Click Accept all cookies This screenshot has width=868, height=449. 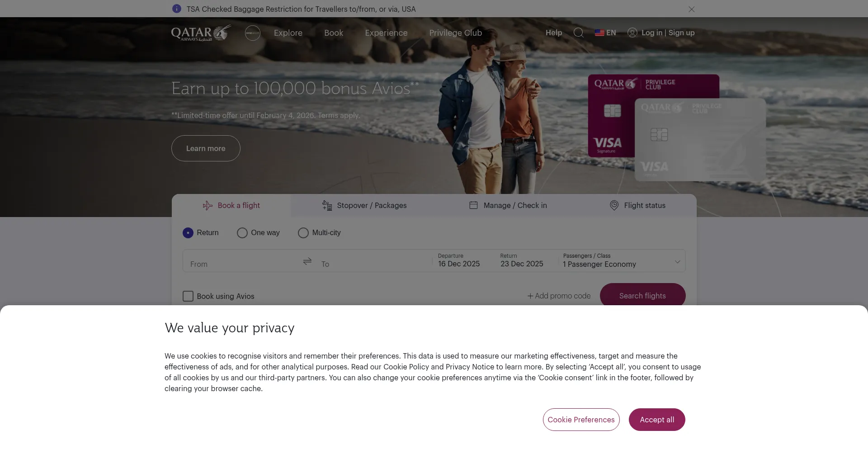[657, 420]
